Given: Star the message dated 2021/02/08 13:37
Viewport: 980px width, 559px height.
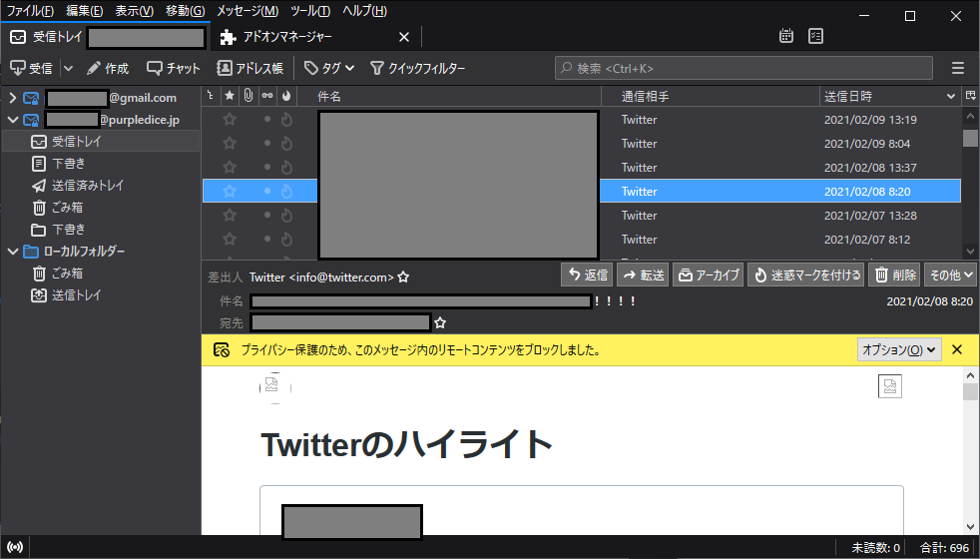Looking at the screenshot, I should pos(230,167).
